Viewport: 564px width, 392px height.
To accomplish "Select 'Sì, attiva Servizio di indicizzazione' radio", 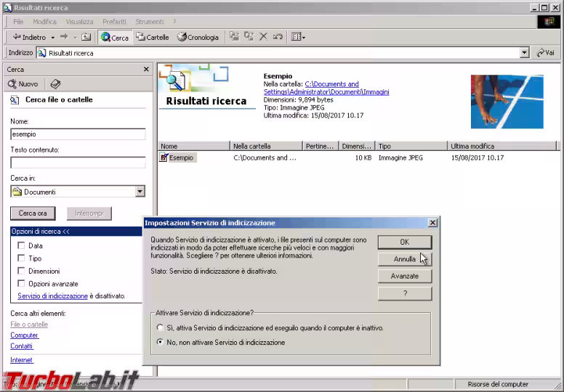I will 161,328.
